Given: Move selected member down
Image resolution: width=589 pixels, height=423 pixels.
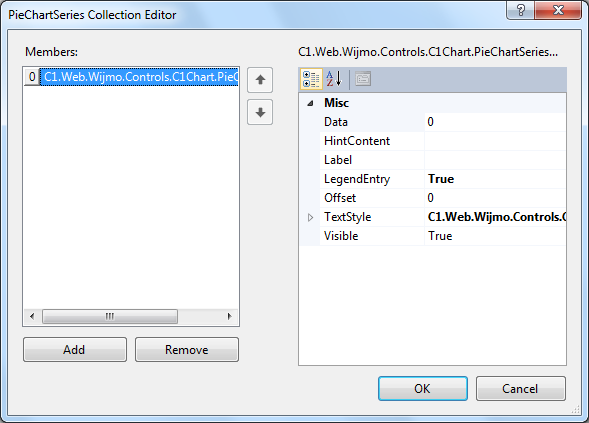Looking at the screenshot, I should [x=260, y=112].
